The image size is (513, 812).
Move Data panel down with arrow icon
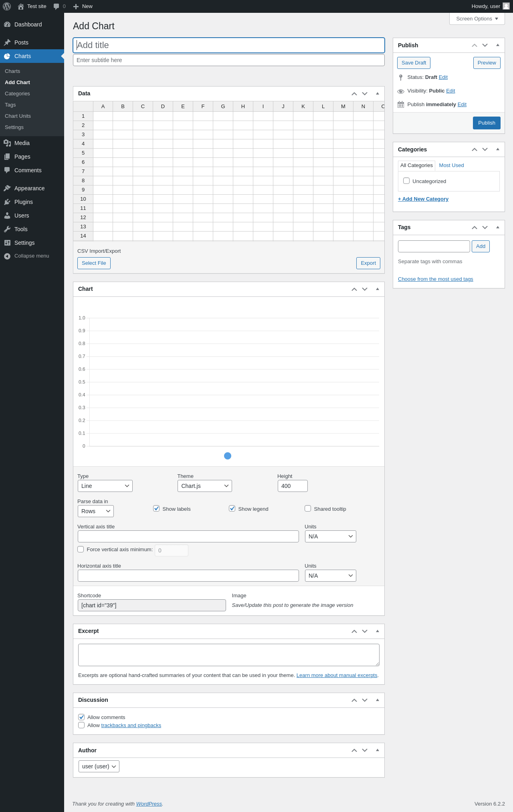(365, 94)
